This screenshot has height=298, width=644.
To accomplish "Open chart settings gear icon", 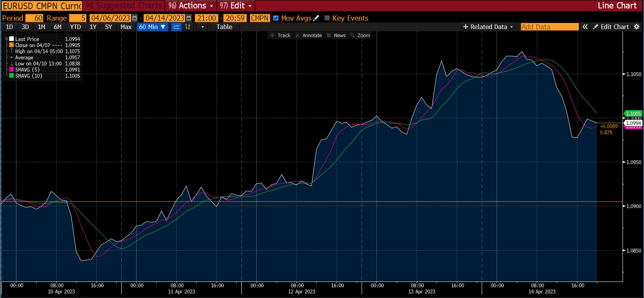I will click(637, 27).
